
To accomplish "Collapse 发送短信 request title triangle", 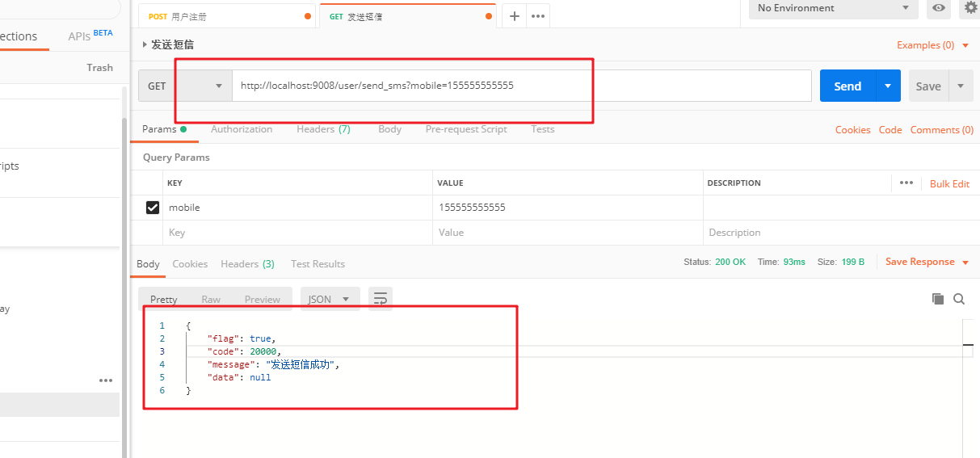I will pyautogui.click(x=145, y=44).
